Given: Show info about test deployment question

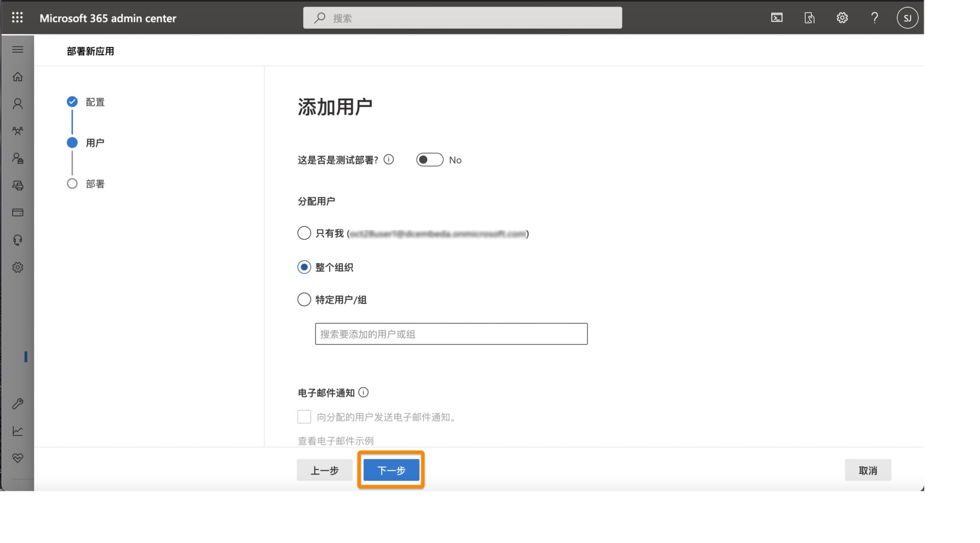Looking at the screenshot, I should pyautogui.click(x=389, y=159).
